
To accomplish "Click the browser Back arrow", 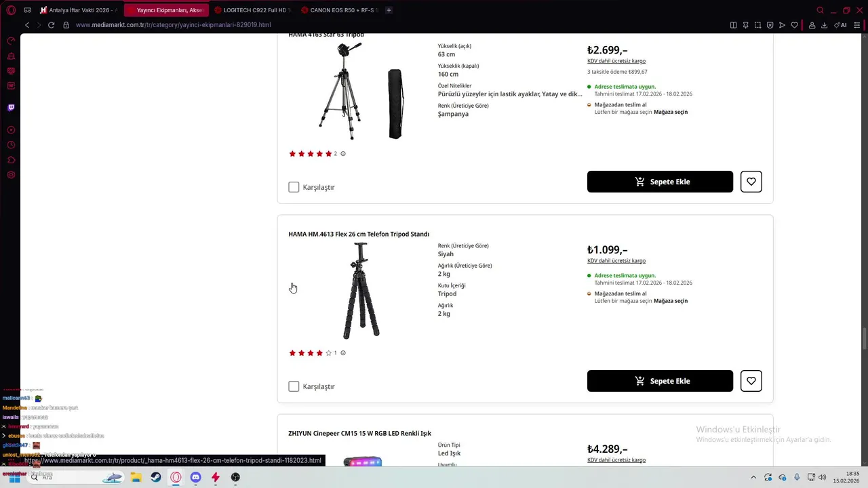I will click(27, 25).
